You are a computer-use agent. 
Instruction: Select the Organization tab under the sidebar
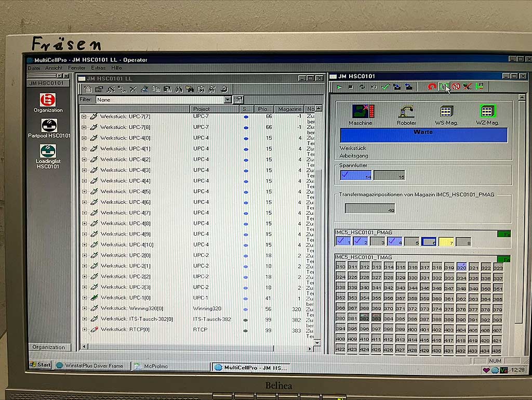[x=49, y=347]
